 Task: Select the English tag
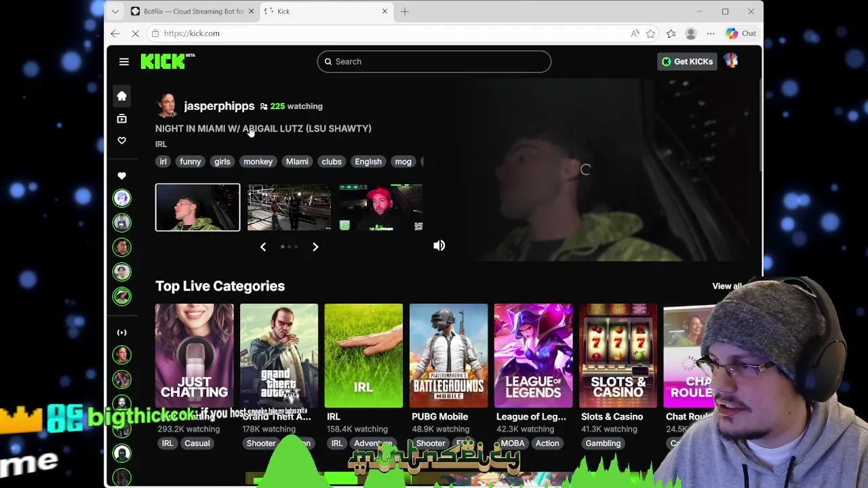click(x=368, y=162)
